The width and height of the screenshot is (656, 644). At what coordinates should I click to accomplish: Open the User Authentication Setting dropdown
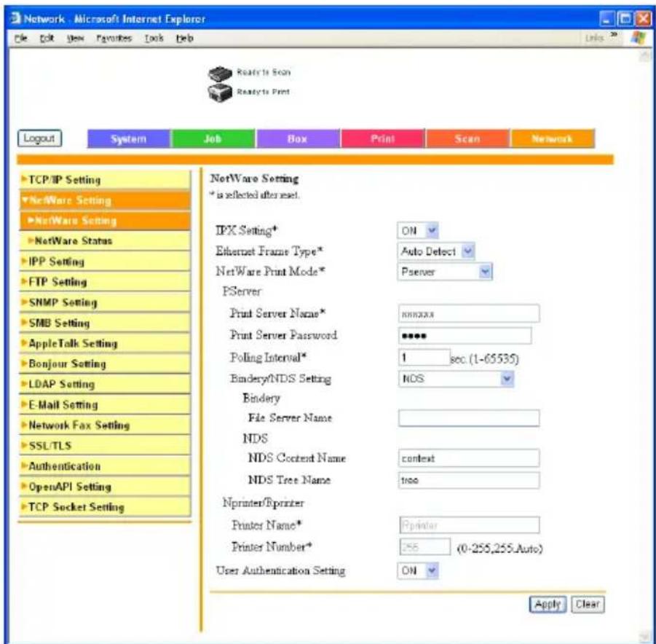pos(418,570)
